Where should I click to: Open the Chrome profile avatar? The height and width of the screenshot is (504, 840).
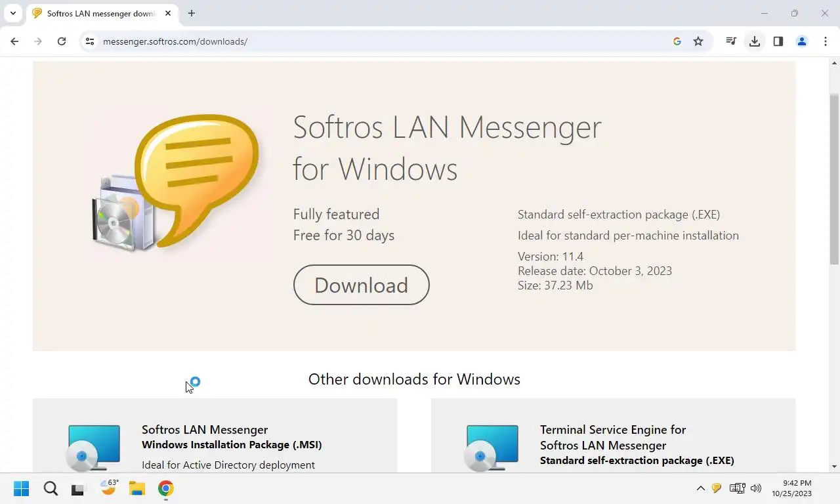click(802, 41)
